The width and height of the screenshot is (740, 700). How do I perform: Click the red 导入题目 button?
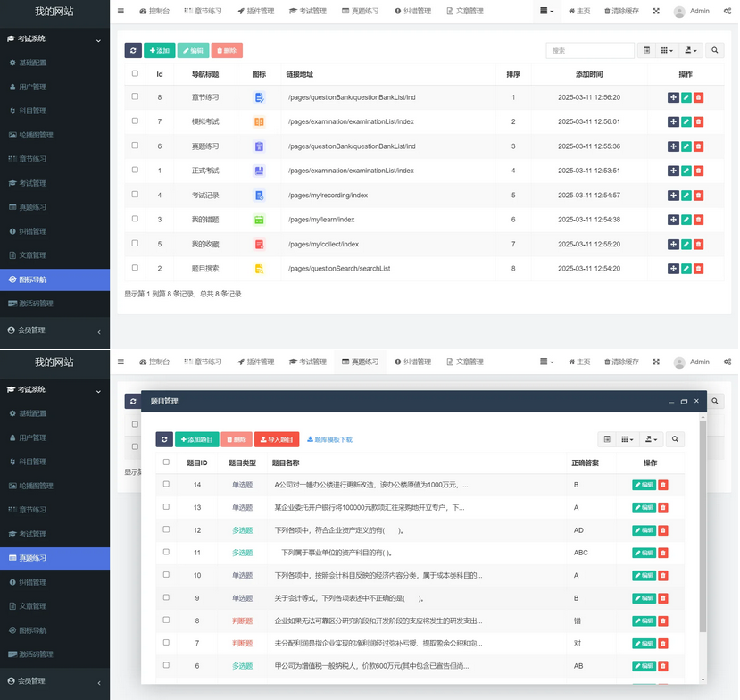coord(277,439)
